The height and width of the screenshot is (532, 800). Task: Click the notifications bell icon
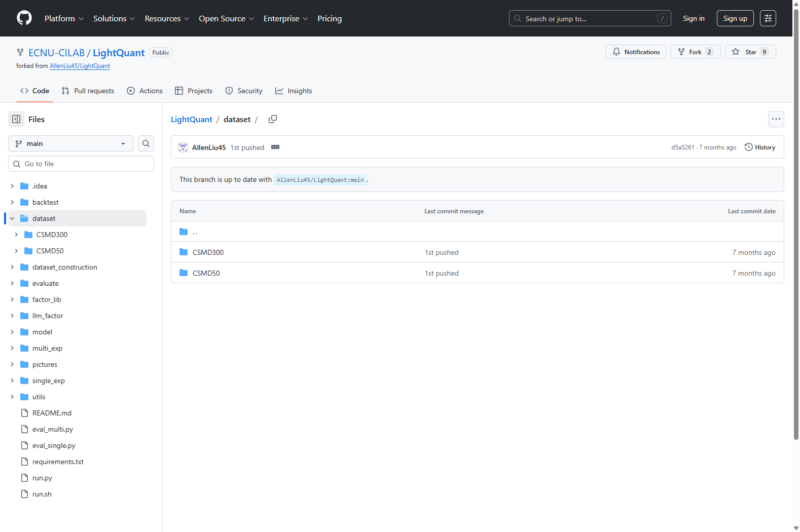(616, 52)
